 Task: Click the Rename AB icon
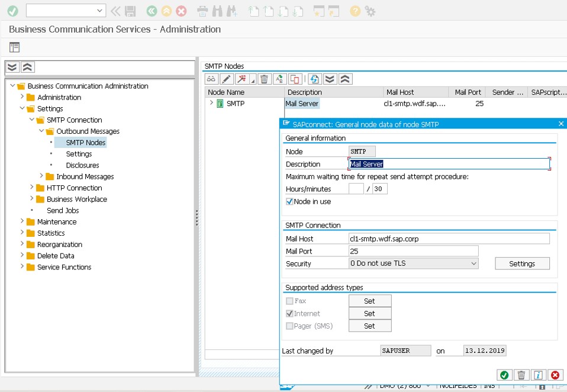point(279,79)
